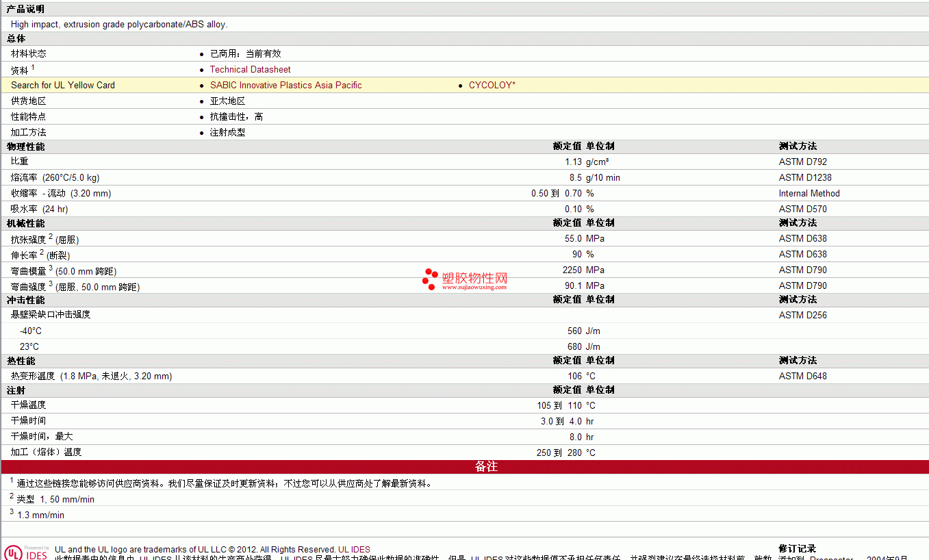Select the '已商用：当前有效' status value

(245, 53)
